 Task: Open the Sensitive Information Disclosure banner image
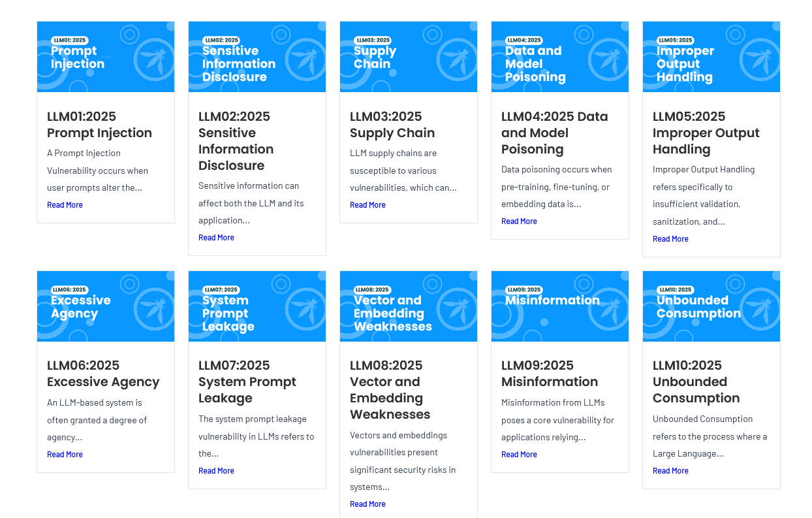pos(257,57)
